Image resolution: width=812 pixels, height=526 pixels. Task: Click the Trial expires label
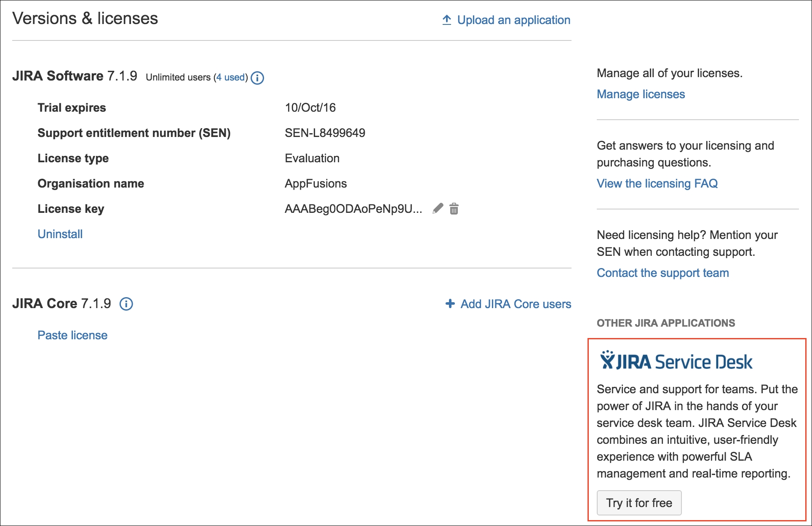[72, 107]
